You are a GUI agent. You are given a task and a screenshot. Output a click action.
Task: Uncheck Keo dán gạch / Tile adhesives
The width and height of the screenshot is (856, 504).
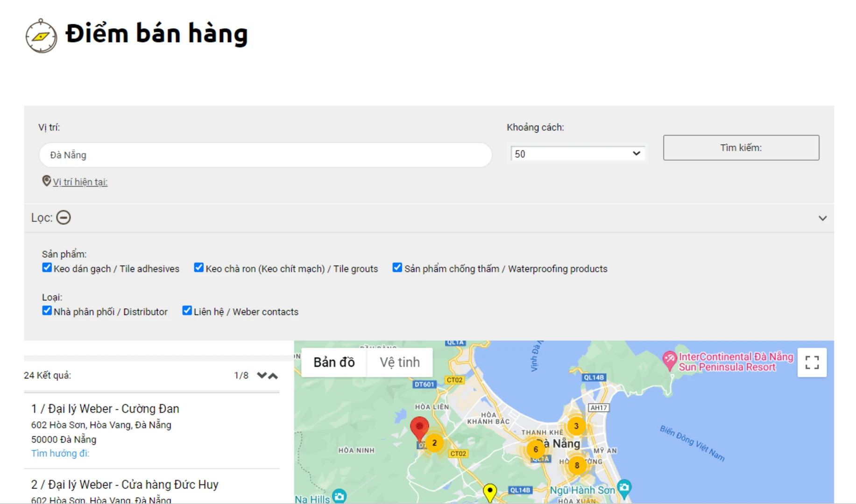tap(47, 268)
